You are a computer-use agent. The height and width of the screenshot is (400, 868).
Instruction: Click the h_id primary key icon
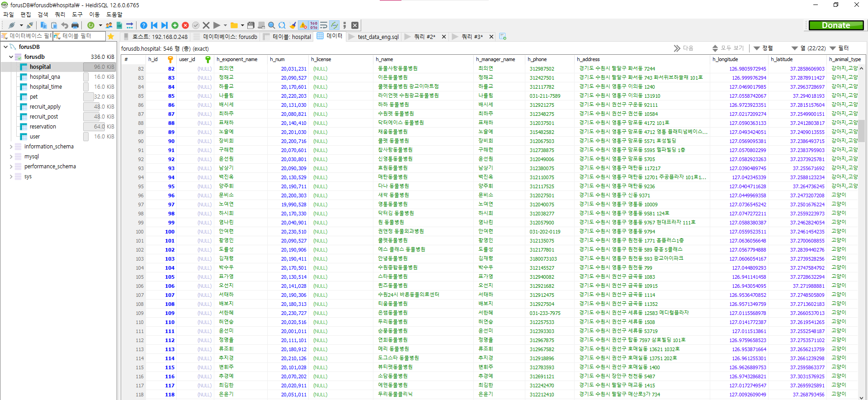[170, 59]
